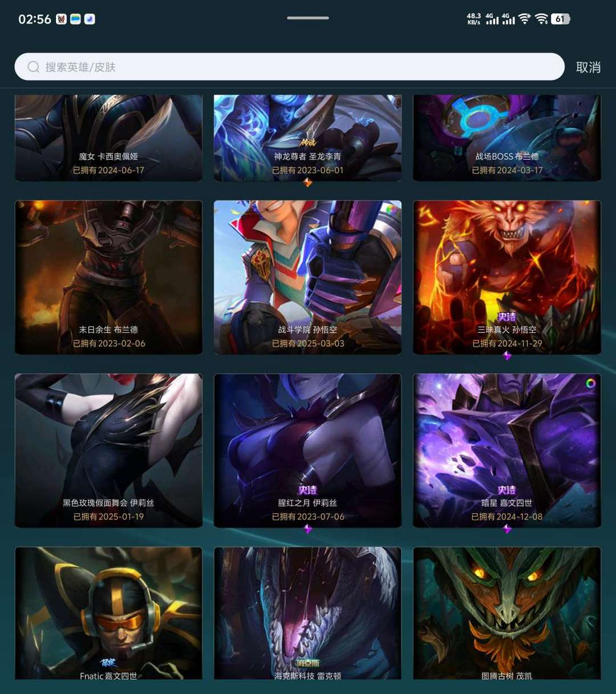Viewport: 616px width, 694px height.
Task: Tap the 取消 cancel button
Action: point(588,67)
